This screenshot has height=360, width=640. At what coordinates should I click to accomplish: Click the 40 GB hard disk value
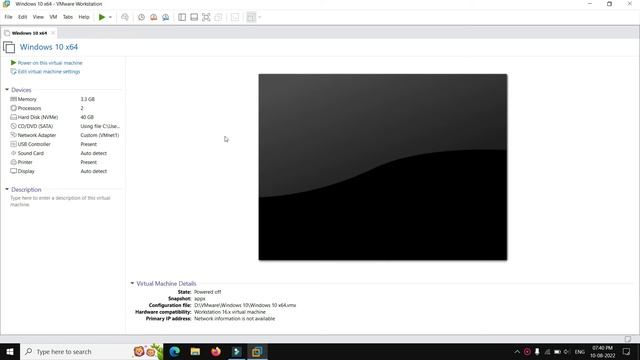click(87, 117)
